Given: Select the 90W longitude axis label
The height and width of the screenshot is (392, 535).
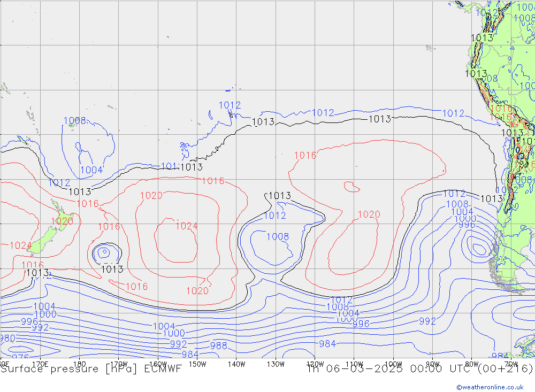Looking at the screenshot, I should [432, 364].
